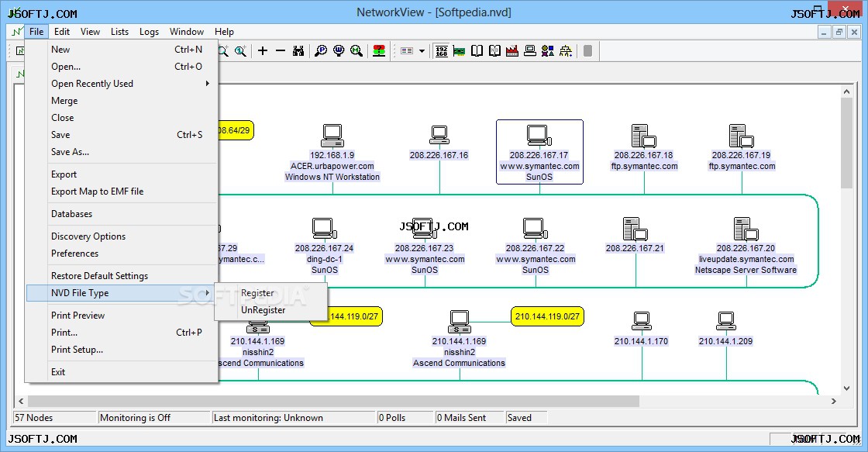The width and height of the screenshot is (868, 452).
Task: Choose Exit from the File menu
Action: 122,372
